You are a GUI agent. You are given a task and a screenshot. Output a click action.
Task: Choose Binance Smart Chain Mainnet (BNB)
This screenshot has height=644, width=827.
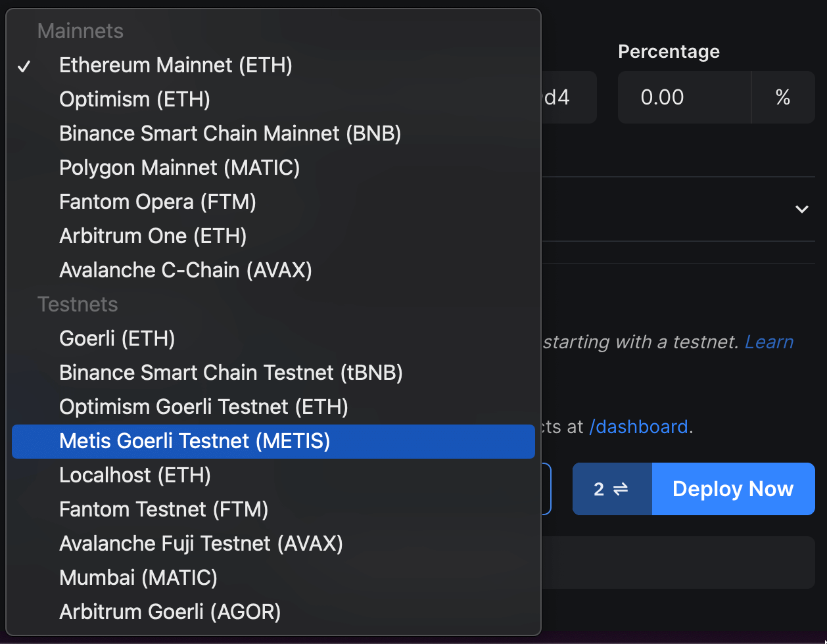click(231, 133)
